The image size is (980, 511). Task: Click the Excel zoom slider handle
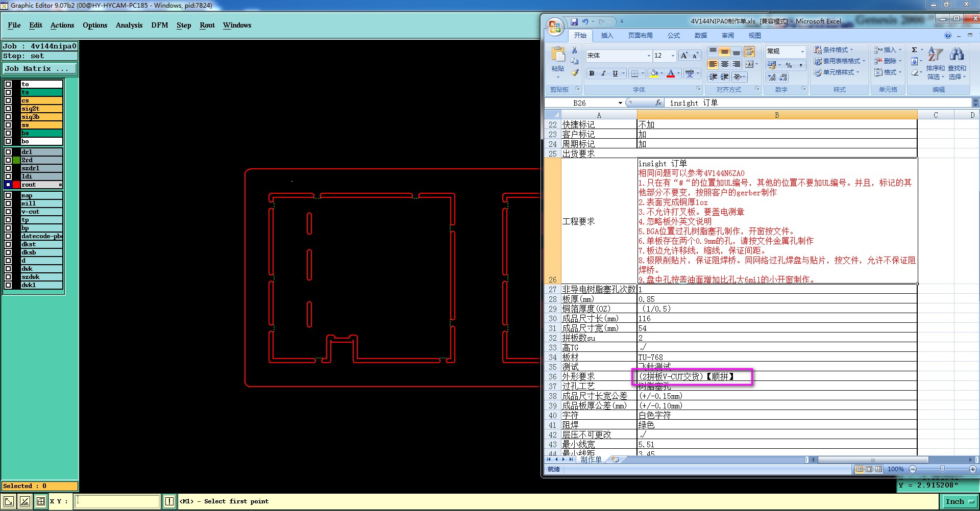coord(942,469)
